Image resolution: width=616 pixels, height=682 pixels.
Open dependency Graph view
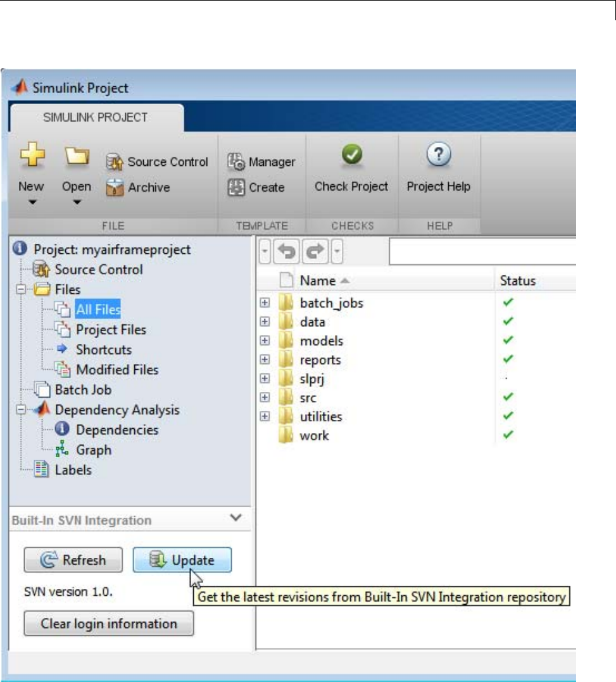click(94, 450)
